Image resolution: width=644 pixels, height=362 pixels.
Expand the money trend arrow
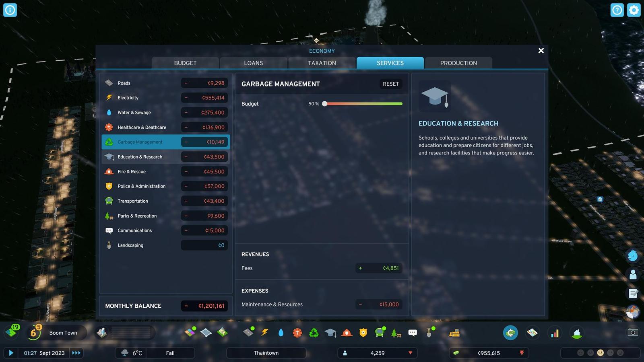coord(522,353)
